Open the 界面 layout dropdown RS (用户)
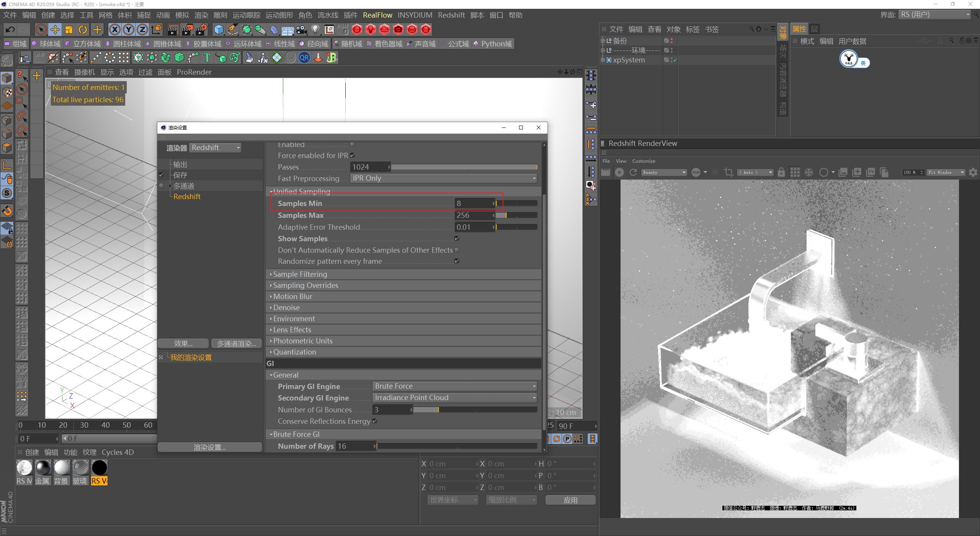Screen dimensions: 980x536 click(934, 15)
